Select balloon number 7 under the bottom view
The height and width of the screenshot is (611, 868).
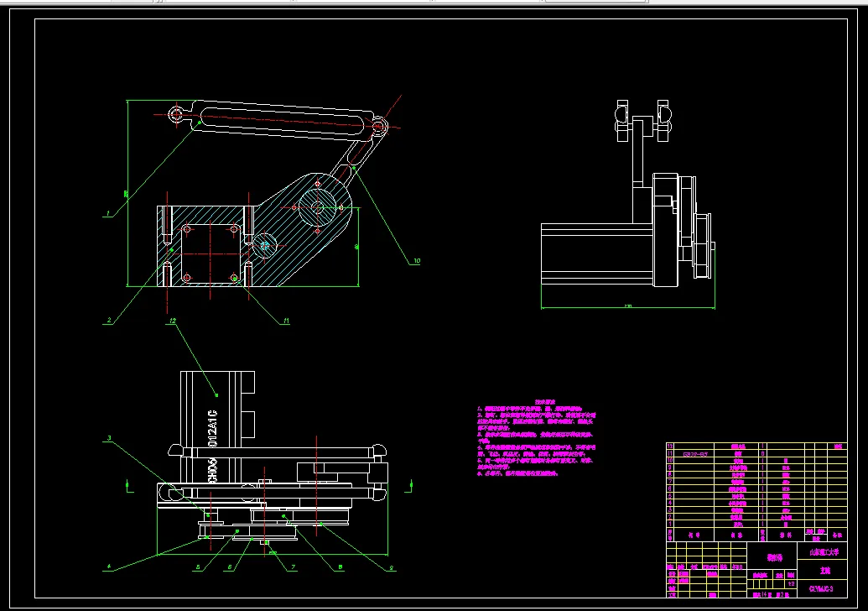coord(293,567)
